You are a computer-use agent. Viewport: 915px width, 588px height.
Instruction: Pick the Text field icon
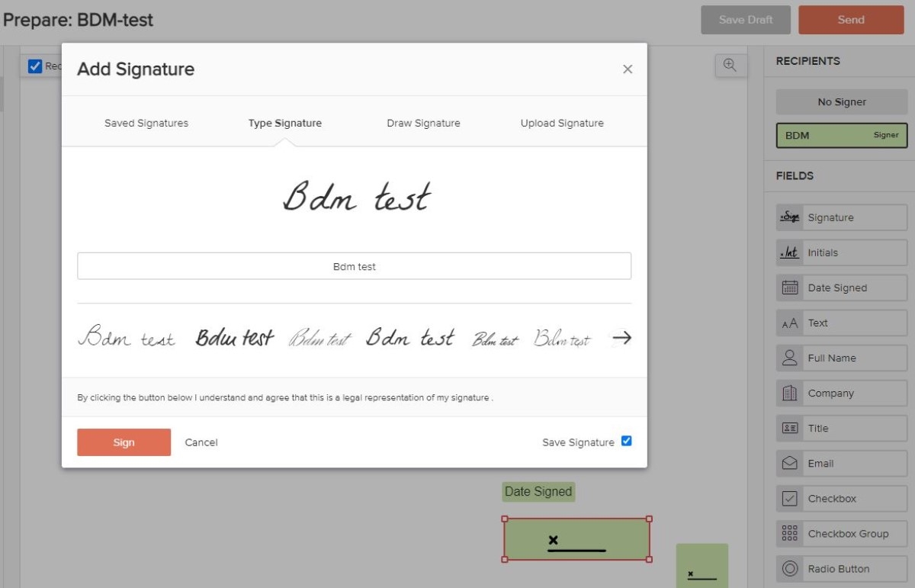coord(789,323)
